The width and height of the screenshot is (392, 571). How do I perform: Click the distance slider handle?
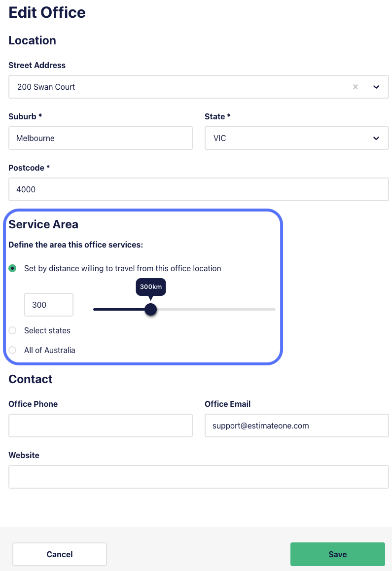150,310
